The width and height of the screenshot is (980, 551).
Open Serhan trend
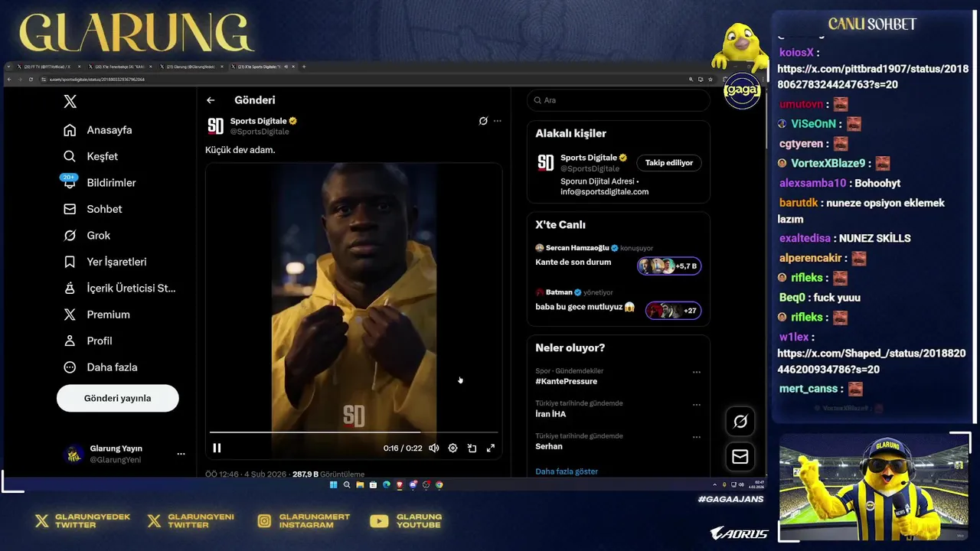coord(549,446)
